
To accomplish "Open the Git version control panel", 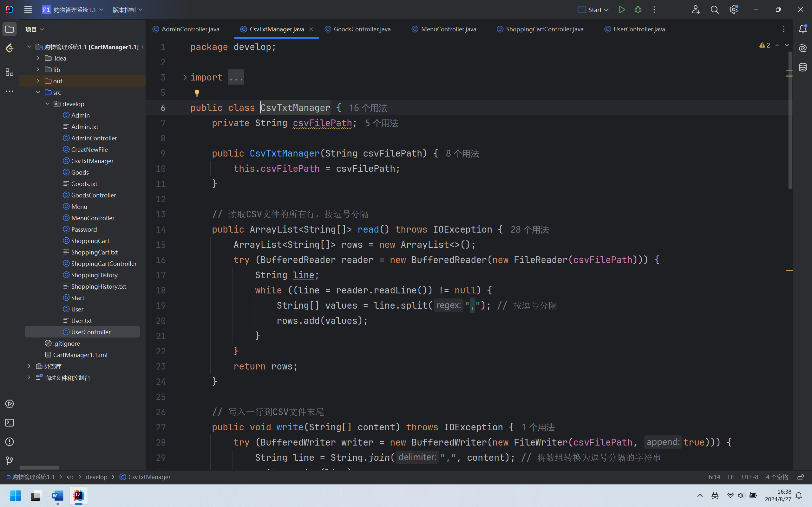I will click(10, 461).
